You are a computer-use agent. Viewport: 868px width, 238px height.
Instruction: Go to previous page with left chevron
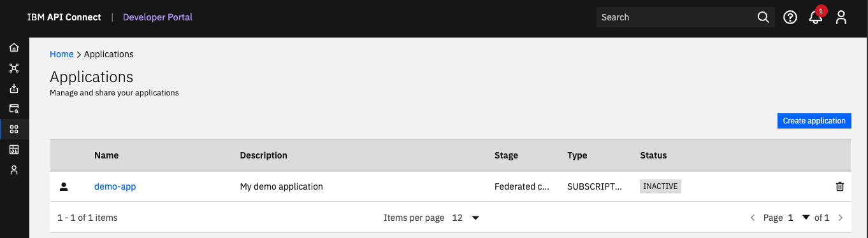click(753, 218)
